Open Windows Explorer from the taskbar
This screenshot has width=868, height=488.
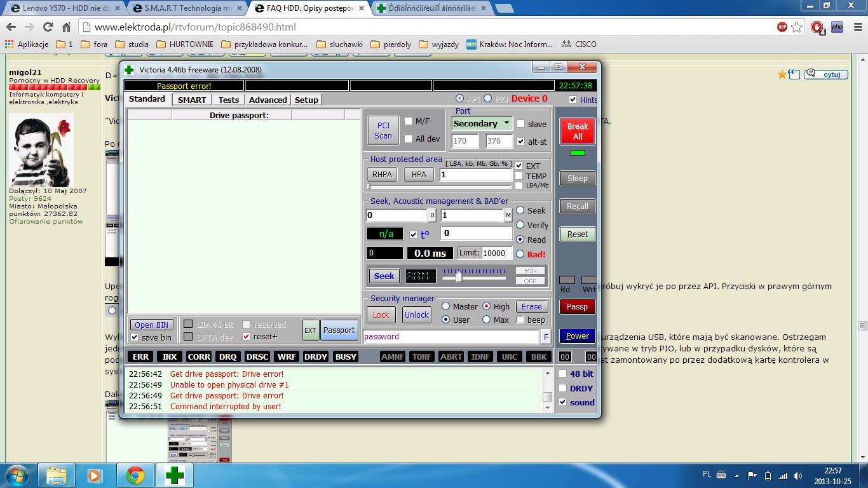point(57,475)
